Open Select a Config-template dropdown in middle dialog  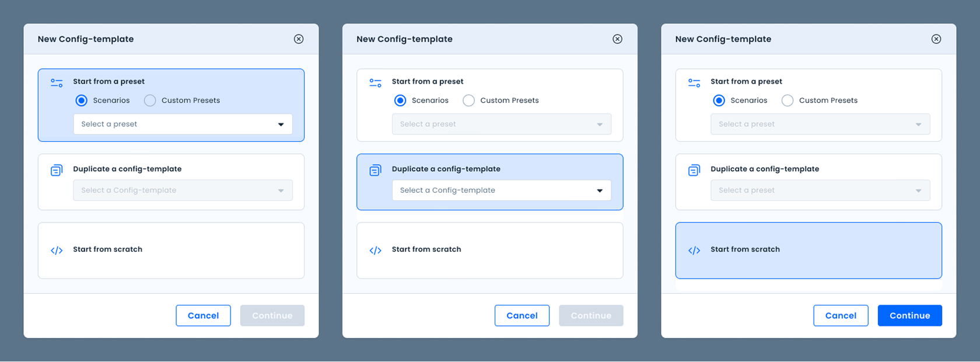(502, 190)
